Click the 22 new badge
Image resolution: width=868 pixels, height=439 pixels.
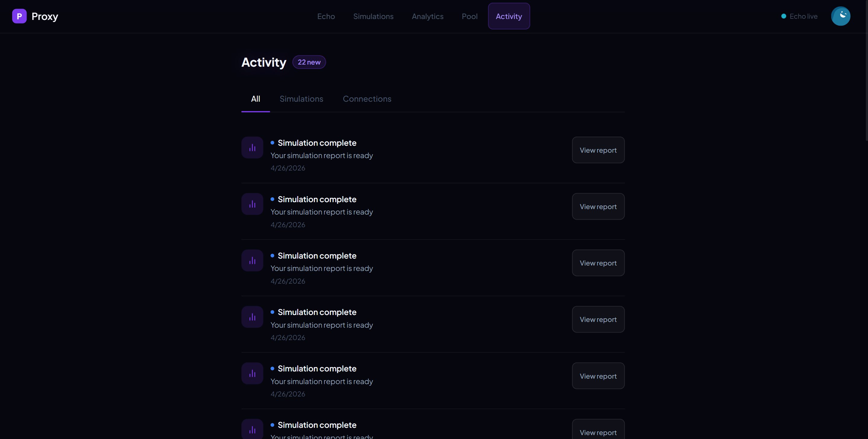309,62
